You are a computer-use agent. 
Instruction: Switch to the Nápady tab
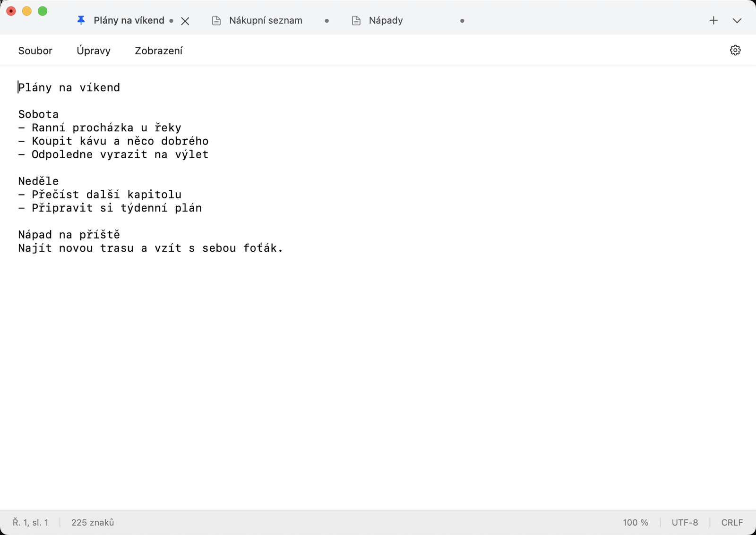click(386, 20)
